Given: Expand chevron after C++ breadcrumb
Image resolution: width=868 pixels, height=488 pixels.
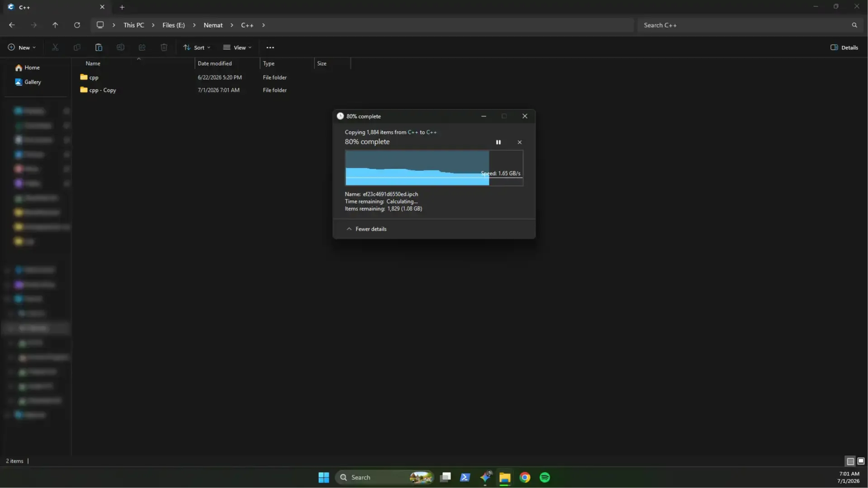Looking at the screenshot, I should click(x=263, y=25).
